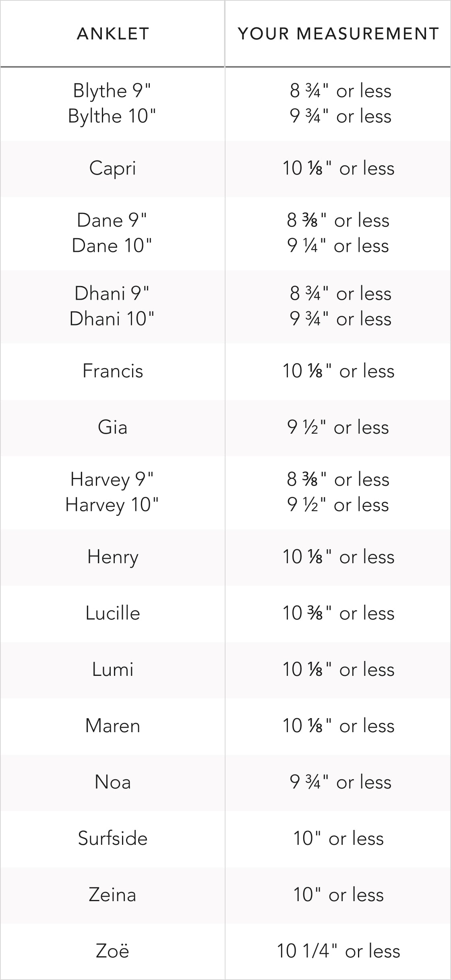The image size is (451, 980).
Task: Click the Zeina anklet name
Action: [113, 895]
